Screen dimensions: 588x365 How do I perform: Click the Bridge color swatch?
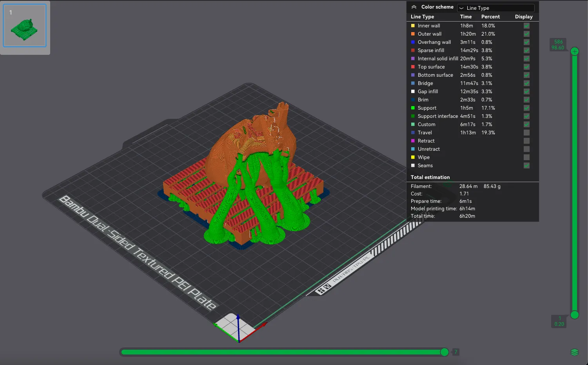(x=413, y=83)
